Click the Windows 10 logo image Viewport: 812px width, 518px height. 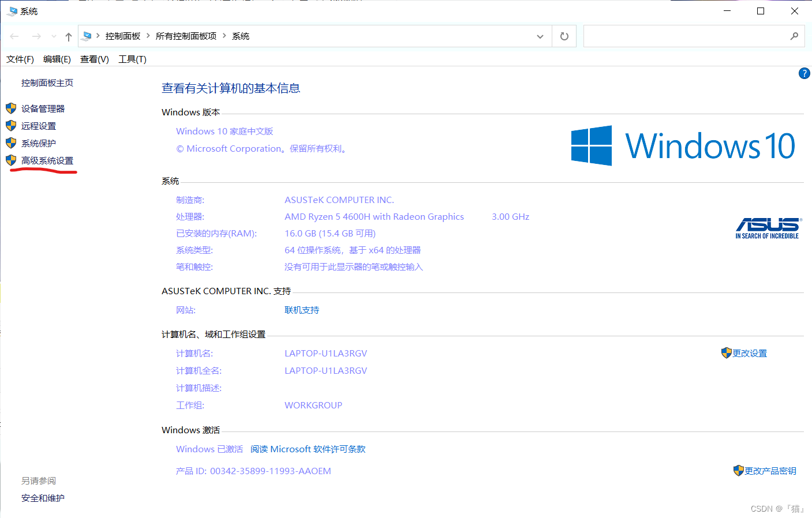pyautogui.click(x=683, y=146)
